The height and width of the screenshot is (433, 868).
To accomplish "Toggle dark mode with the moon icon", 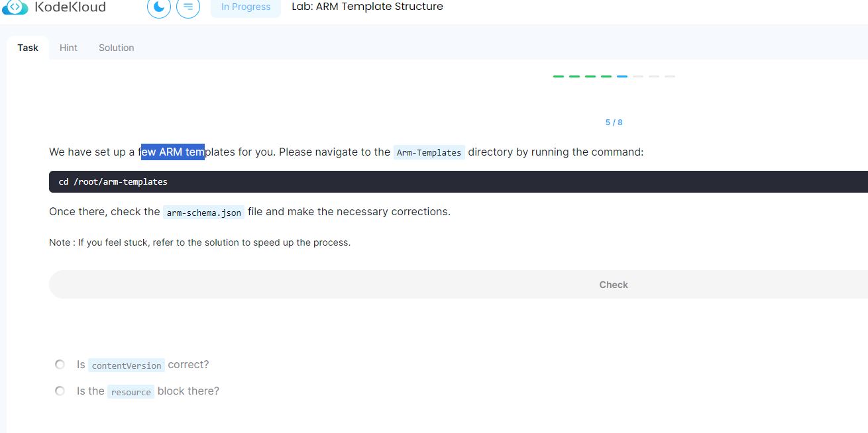I will 159,7.
